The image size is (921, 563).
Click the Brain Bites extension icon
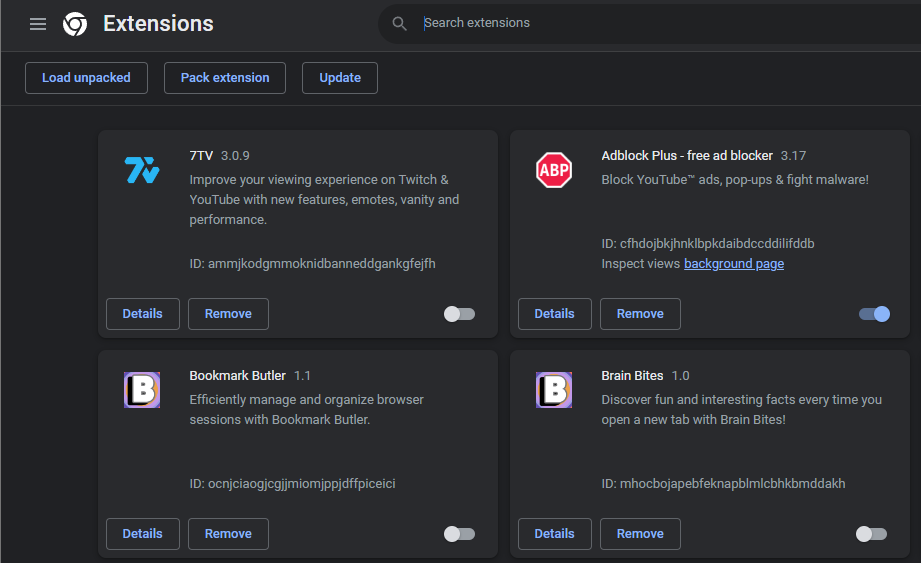pos(553,390)
